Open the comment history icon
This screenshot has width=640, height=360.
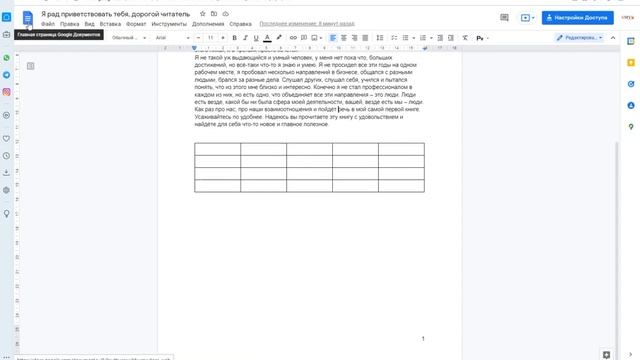pos(504,18)
